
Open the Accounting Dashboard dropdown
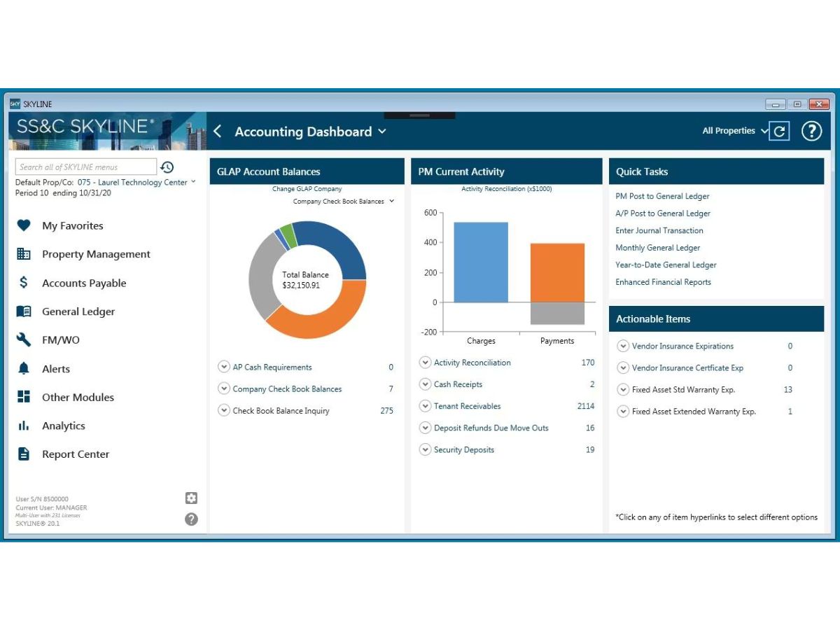pos(311,132)
